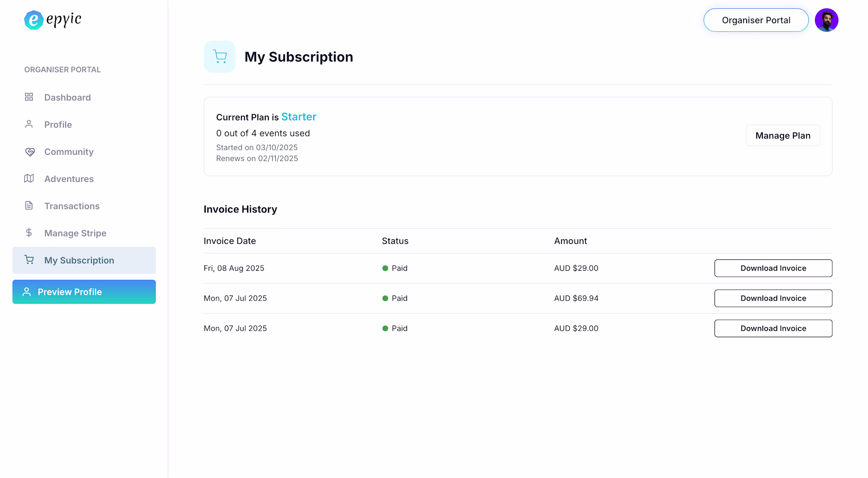Image resolution: width=868 pixels, height=478 pixels.
Task: Click the Transactions document icon
Action: pyautogui.click(x=29, y=206)
